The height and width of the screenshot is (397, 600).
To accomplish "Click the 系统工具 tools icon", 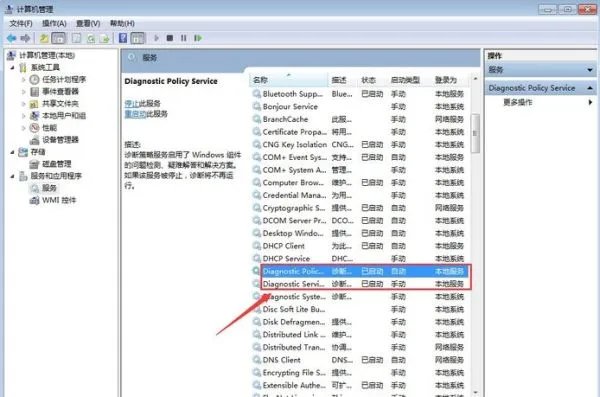I will tap(23, 68).
